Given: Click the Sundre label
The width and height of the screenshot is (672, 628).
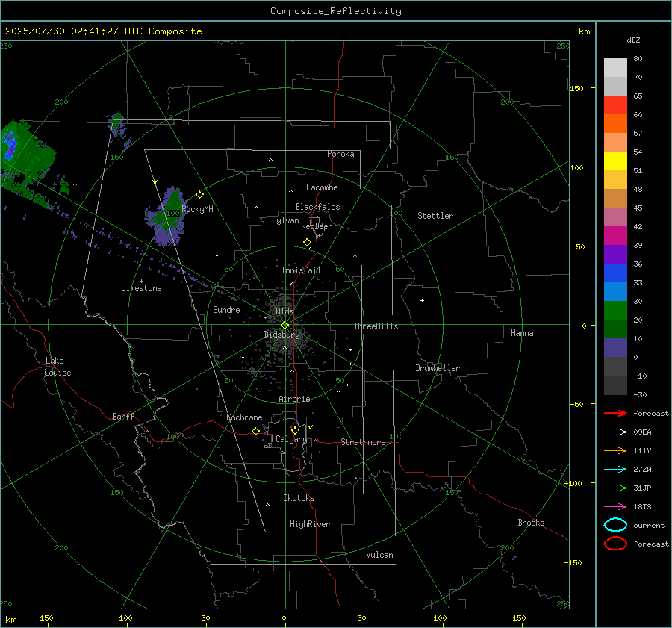Looking at the screenshot, I should click(226, 310).
